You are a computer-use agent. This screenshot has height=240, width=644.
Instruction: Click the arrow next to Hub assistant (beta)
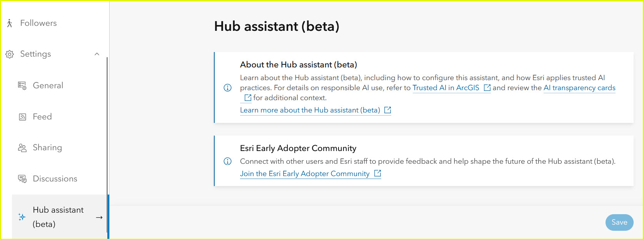99,218
